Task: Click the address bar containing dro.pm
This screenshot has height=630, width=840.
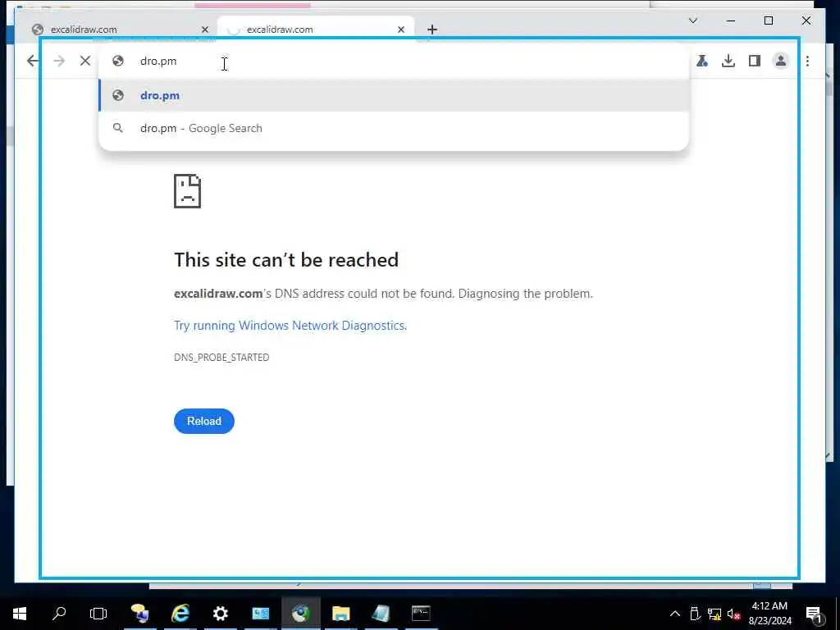Action: (394, 61)
